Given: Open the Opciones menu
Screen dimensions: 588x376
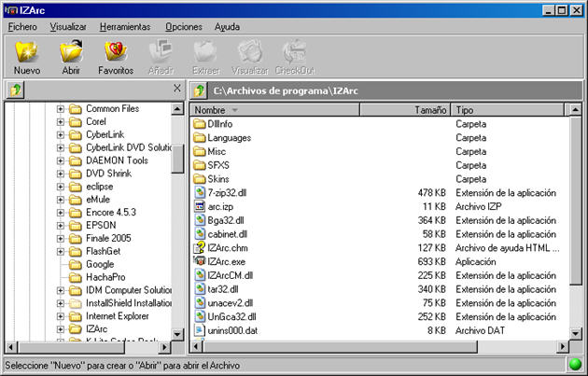Looking at the screenshot, I should pos(183,27).
